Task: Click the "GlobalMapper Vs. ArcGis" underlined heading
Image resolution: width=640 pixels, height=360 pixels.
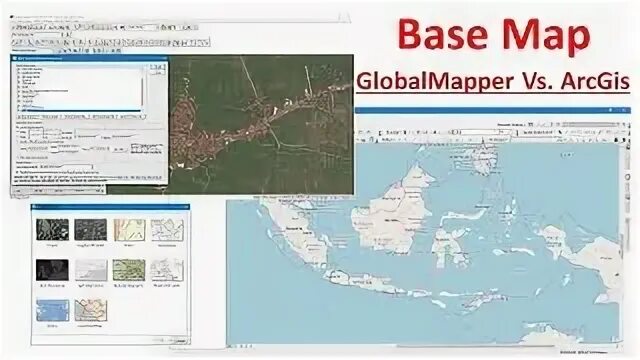Action: 493,82
